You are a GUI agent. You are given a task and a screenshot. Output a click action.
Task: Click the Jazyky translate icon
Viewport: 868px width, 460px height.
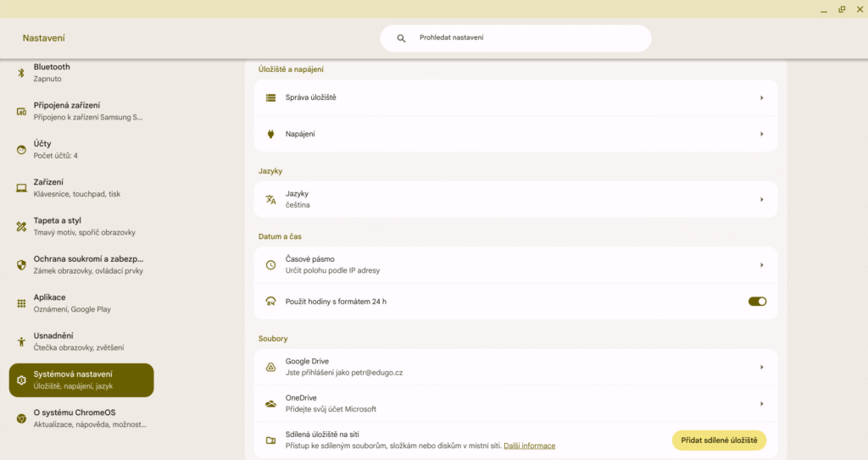(271, 200)
